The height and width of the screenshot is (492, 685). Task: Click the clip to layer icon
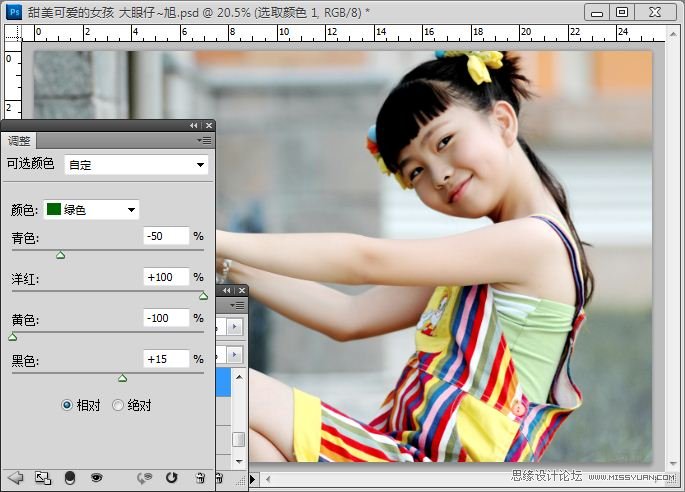[70, 478]
